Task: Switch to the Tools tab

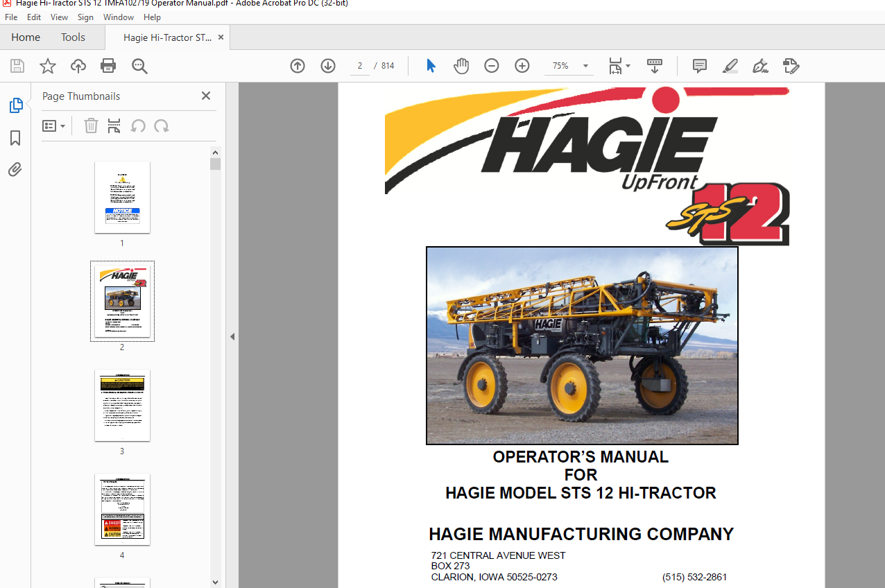Action: click(73, 37)
